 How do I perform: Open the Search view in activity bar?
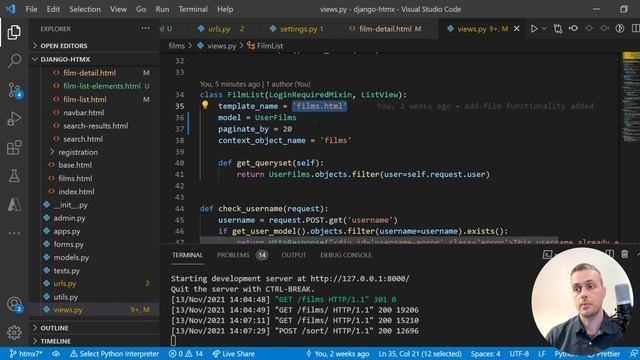pos(14,61)
